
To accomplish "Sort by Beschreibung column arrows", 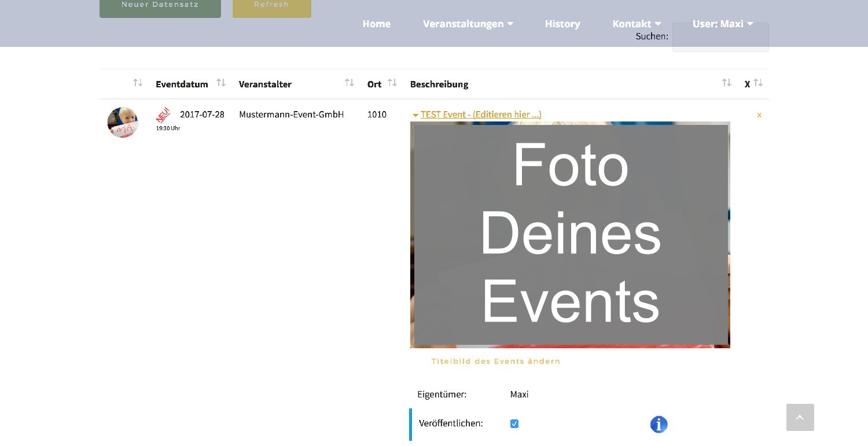I will click(x=726, y=83).
